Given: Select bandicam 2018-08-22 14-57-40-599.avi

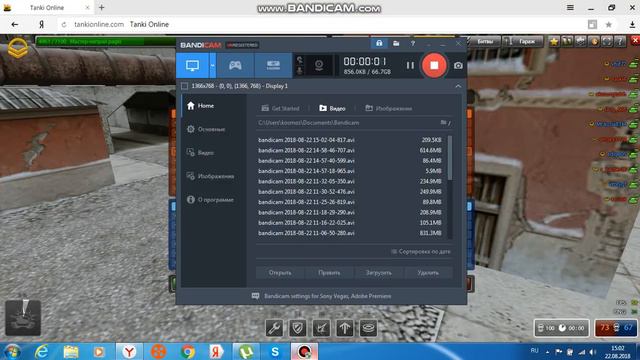Looking at the screenshot, I should coord(350,160).
